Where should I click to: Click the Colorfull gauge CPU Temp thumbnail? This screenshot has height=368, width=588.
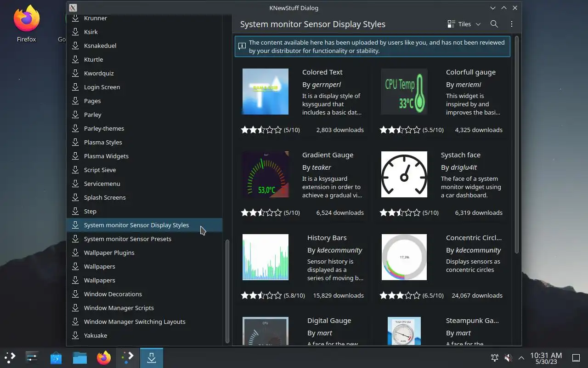(404, 92)
